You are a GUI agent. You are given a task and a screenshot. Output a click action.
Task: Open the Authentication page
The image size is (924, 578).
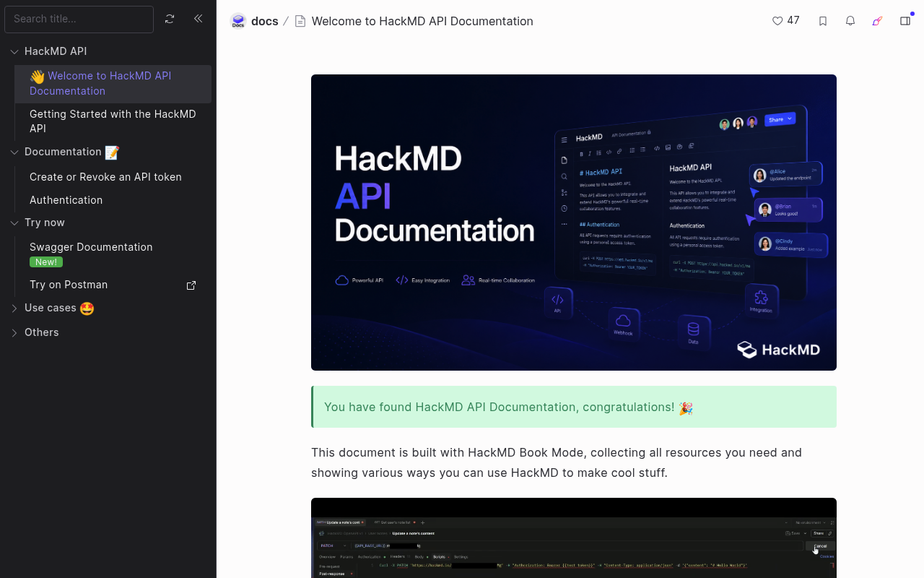tap(66, 200)
